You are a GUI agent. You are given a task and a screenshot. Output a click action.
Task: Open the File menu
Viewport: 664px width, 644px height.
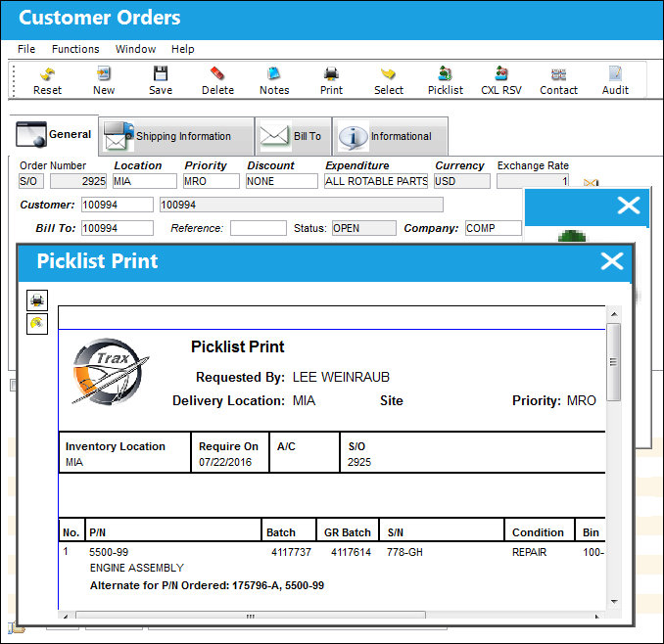click(x=26, y=49)
